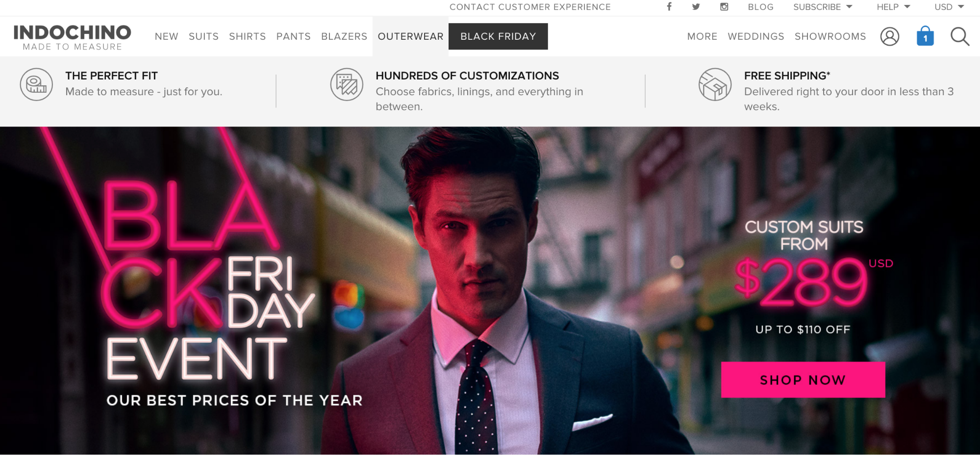Open the Facebook social icon
This screenshot has height=463, width=980.
[669, 7]
